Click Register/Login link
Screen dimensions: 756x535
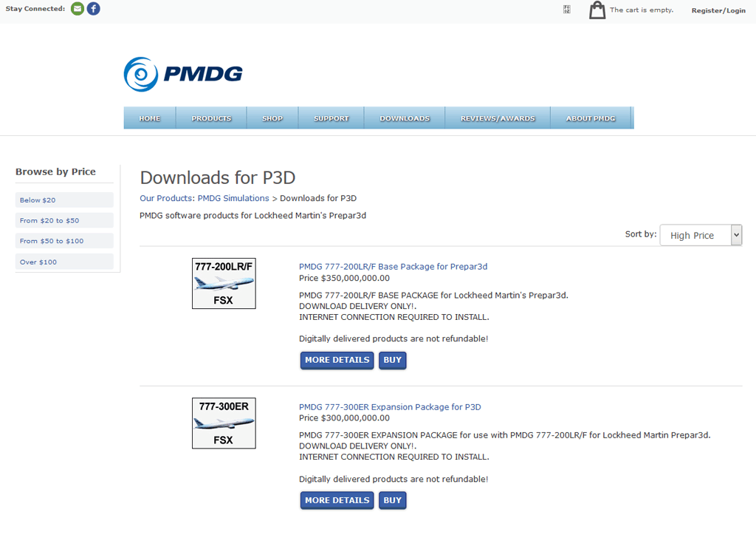[718, 10]
